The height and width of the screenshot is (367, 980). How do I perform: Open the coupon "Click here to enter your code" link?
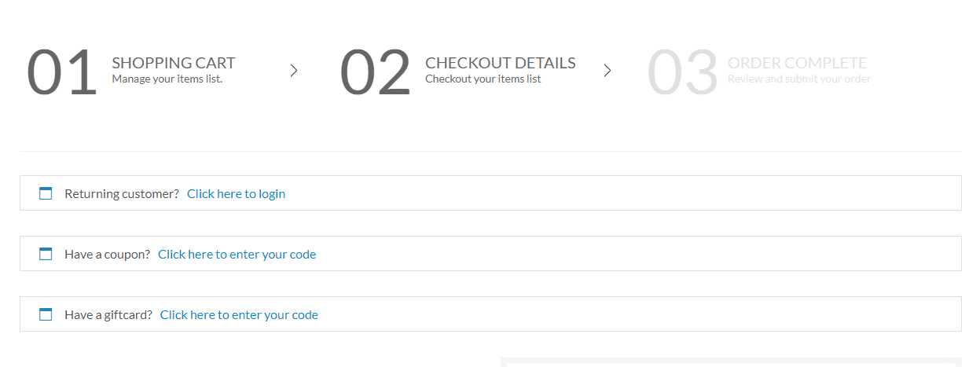click(x=237, y=254)
